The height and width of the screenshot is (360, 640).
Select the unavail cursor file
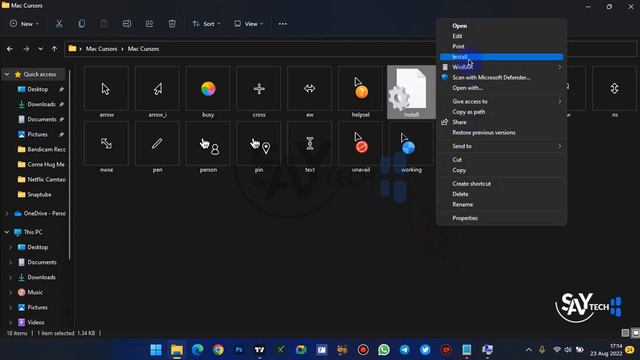[360, 147]
